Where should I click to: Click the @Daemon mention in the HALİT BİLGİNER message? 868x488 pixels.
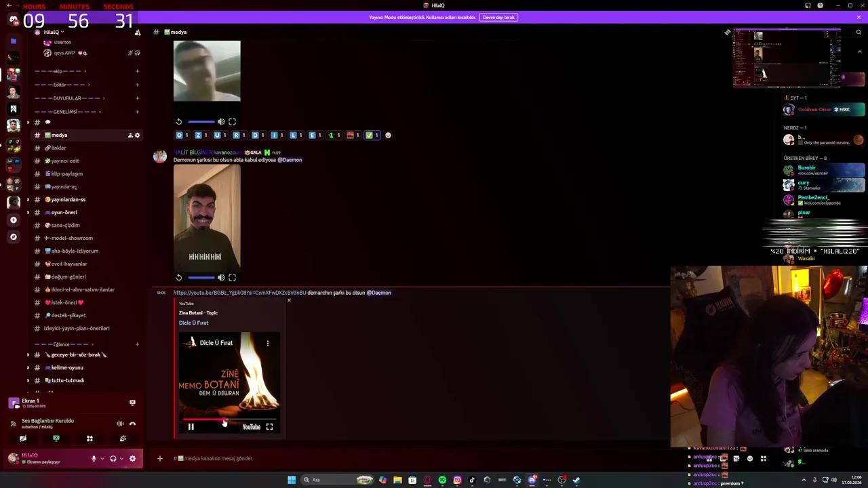click(290, 160)
